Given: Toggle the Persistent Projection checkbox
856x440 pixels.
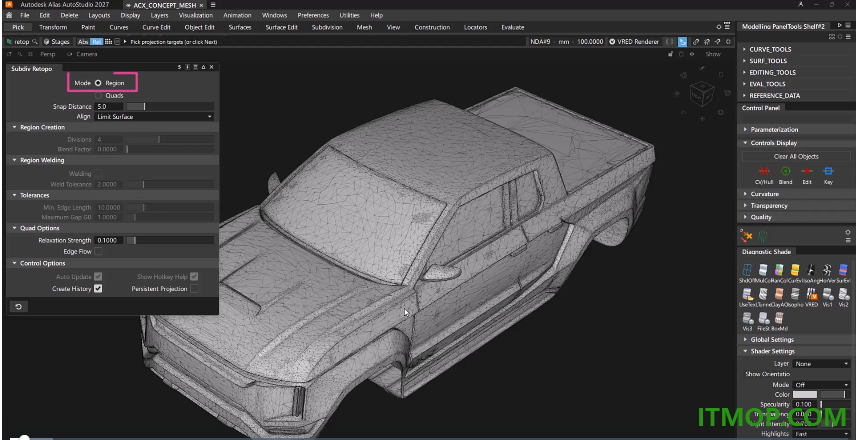Looking at the screenshot, I should (194, 289).
